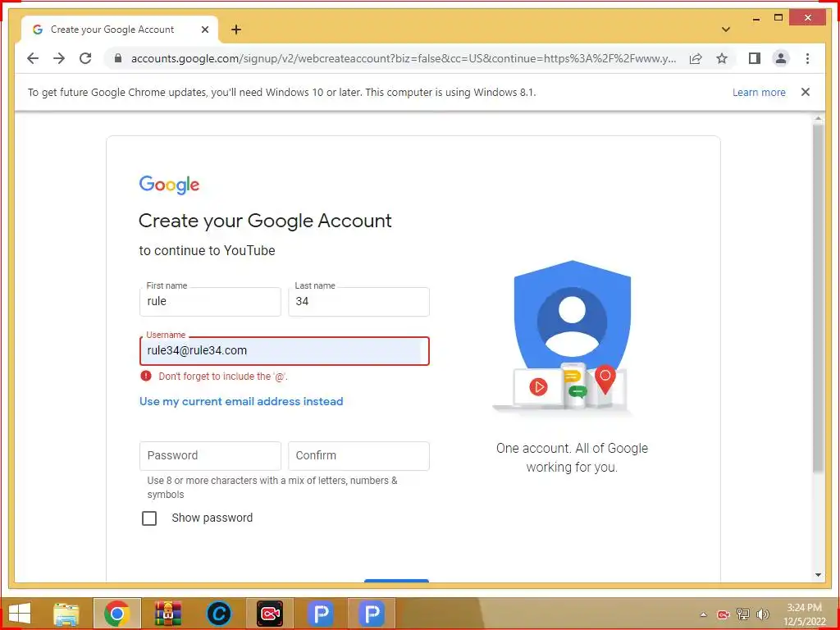
Task: Click the Google logo
Action: pos(169,185)
